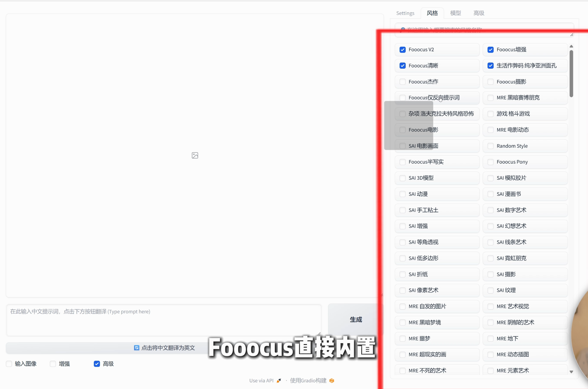Select the SAI 数字艺术 style
The height and width of the screenshot is (389, 588).
[490, 210]
